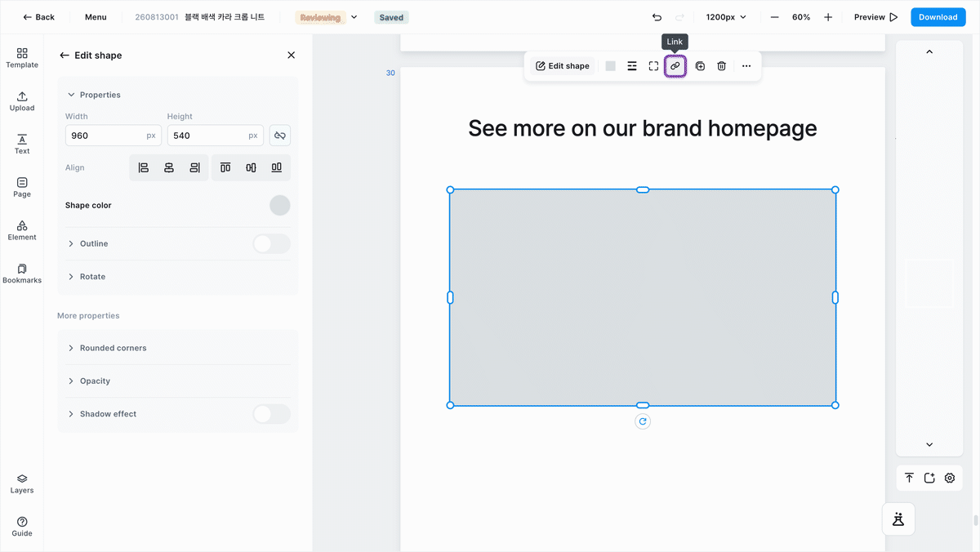
Task: Duplicate the shape with copy icon
Action: [700, 66]
